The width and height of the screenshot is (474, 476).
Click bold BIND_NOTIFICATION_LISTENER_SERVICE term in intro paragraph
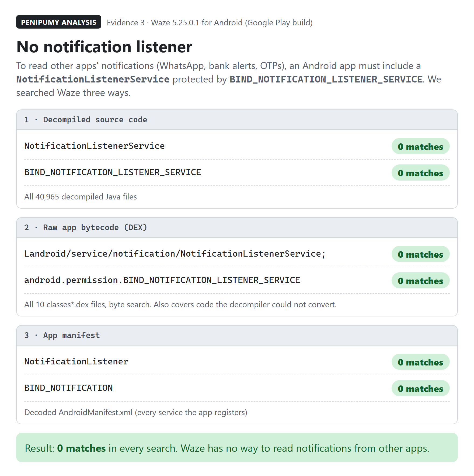(x=326, y=79)
